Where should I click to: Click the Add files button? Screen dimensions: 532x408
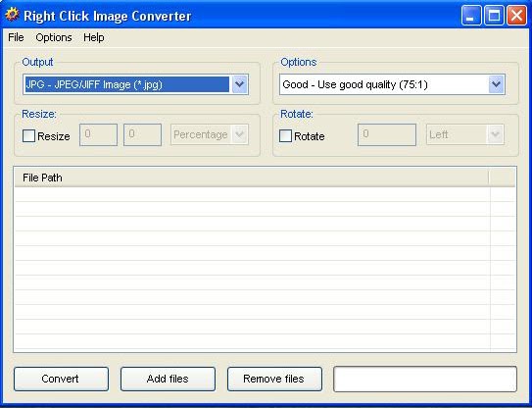[168, 379]
